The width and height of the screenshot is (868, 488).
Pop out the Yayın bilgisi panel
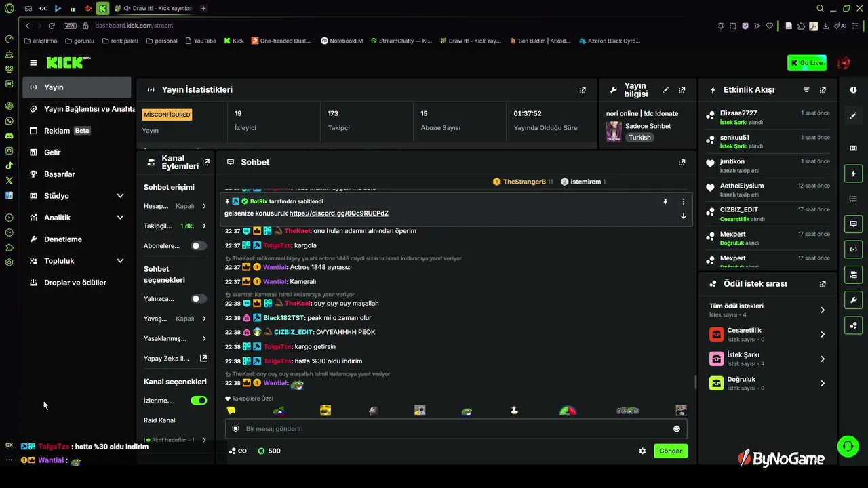pyautogui.click(x=682, y=89)
